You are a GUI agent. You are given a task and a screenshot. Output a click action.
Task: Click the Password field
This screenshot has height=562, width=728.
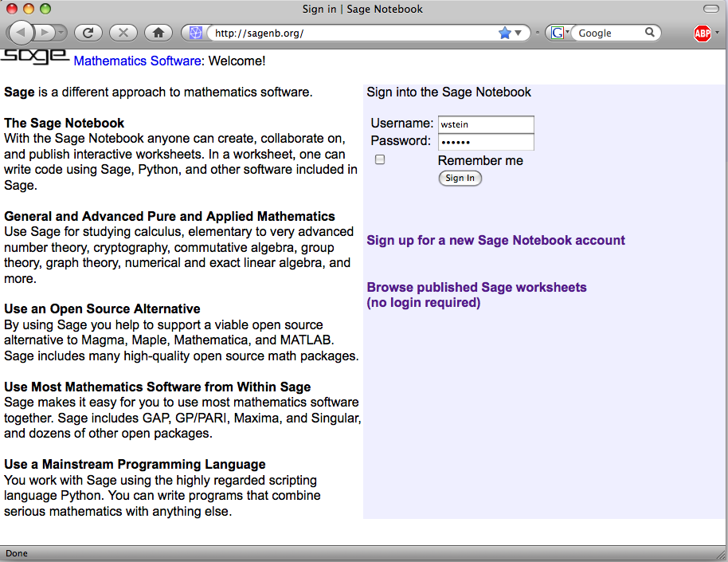(486, 142)
